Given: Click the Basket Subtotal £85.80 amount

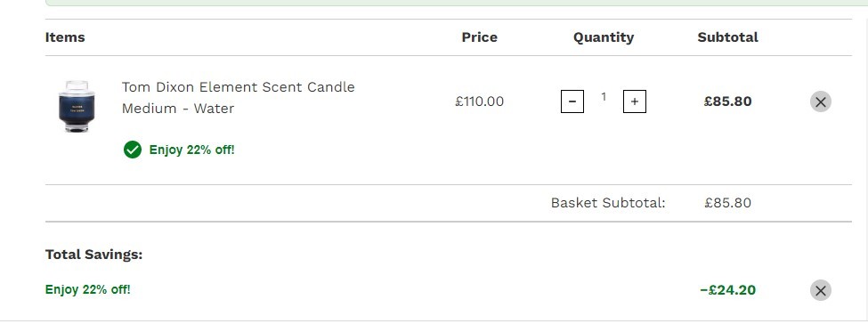Looking at the screenshot, I should (727, 203).
